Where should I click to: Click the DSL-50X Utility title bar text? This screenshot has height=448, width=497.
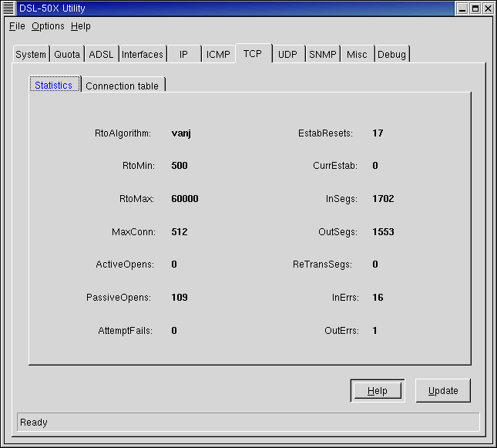[52, 8]
